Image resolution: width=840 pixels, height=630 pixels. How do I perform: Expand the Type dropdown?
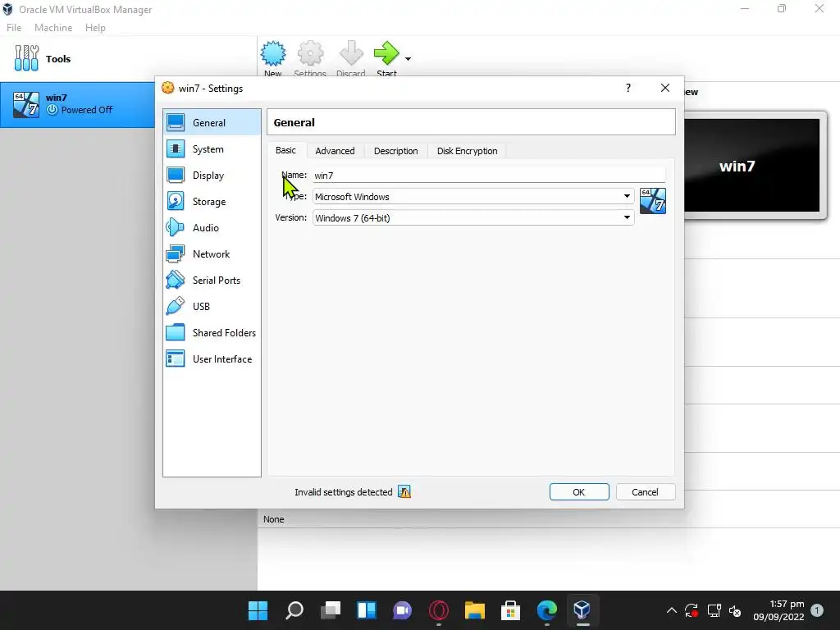coord(627,196)
